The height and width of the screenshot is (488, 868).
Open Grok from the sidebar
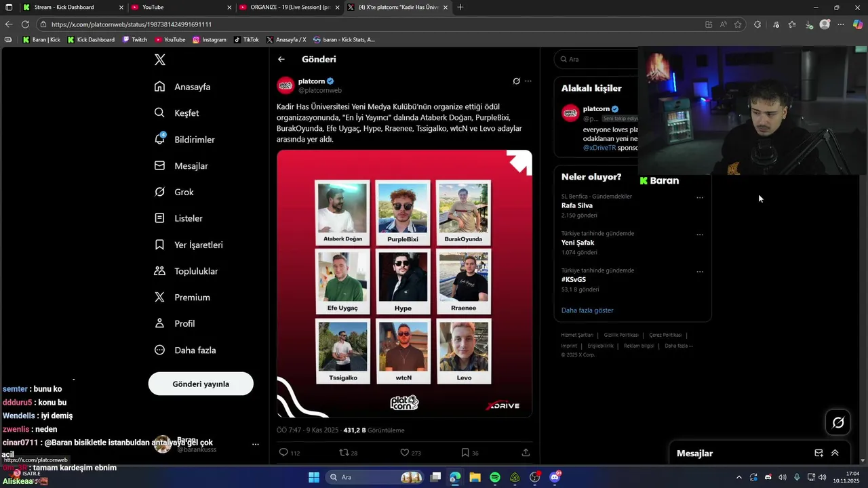point(174,192)
